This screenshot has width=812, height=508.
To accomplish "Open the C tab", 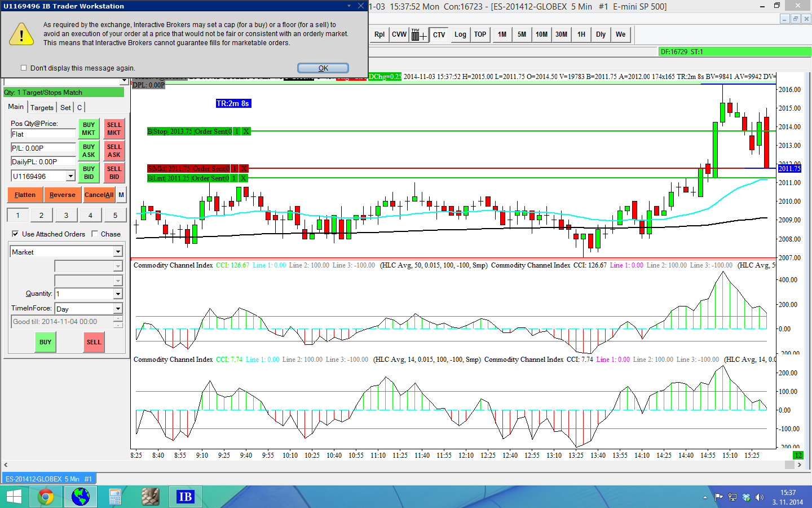I will [x=80, y=107].
